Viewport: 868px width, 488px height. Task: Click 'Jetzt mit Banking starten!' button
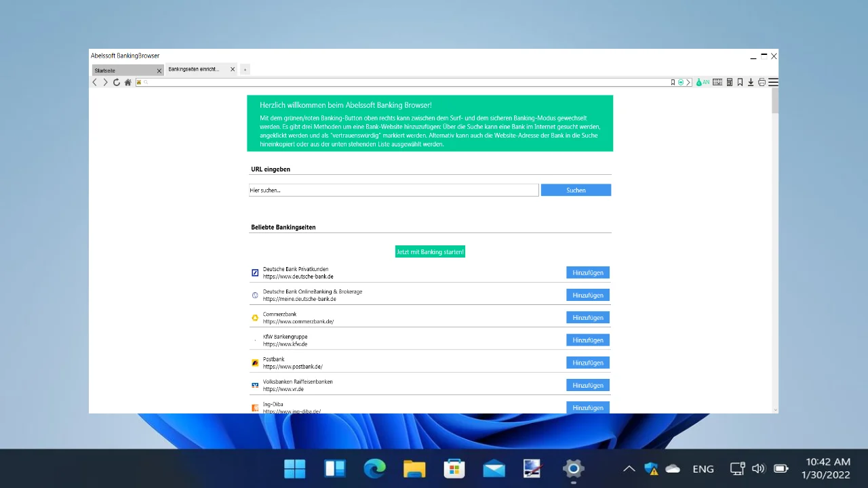tap(430, 252)
